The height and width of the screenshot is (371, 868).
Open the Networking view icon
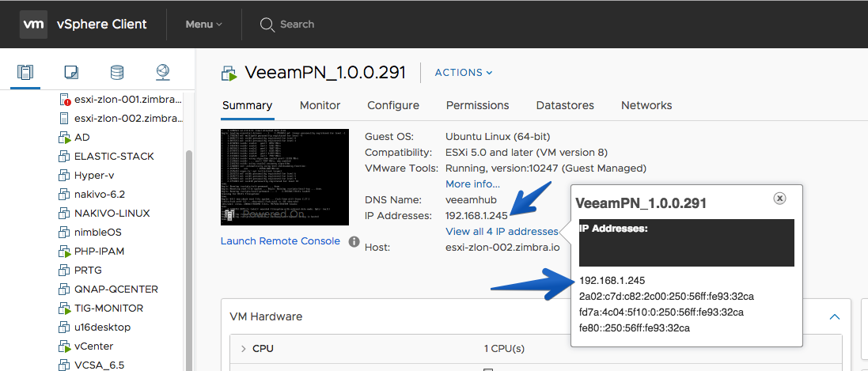(x=163, y=72)
